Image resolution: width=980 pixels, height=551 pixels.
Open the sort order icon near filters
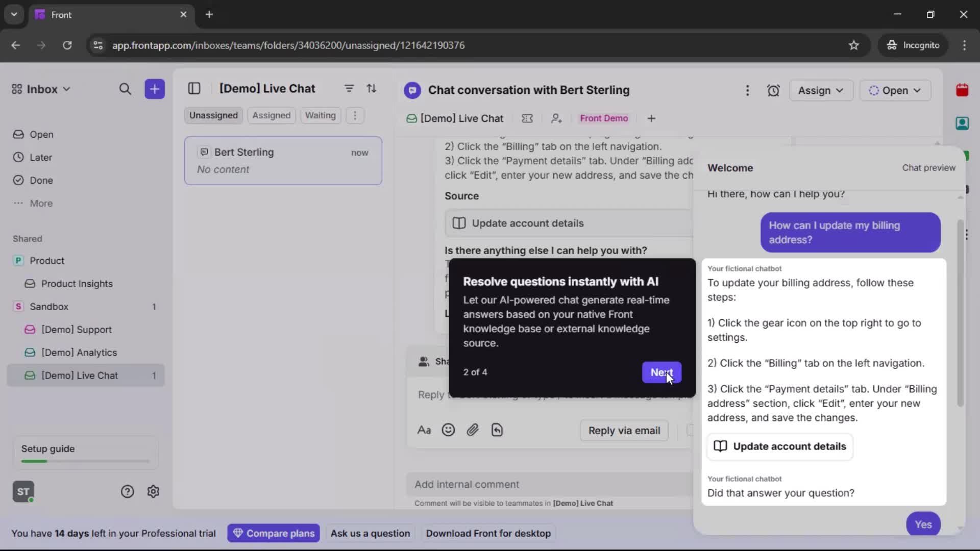[x=372, y=89]
